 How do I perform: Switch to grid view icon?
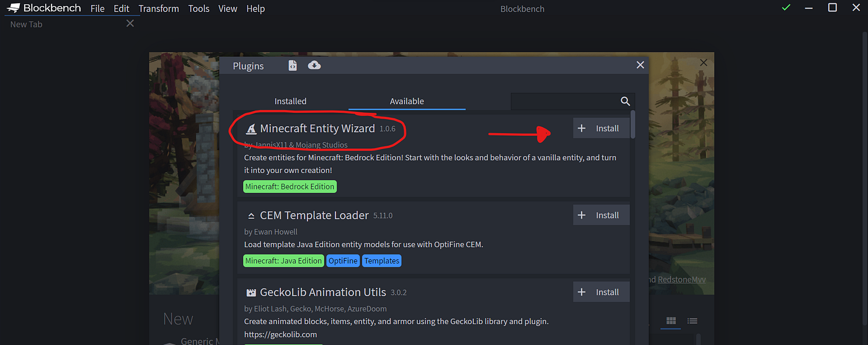(x=671, y=321)
